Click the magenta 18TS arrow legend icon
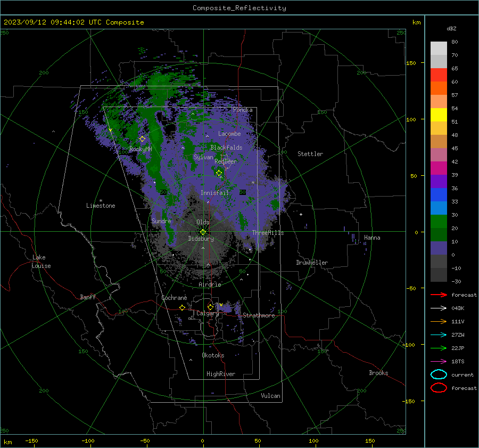479x448 pixels. [x=439, y=361]
